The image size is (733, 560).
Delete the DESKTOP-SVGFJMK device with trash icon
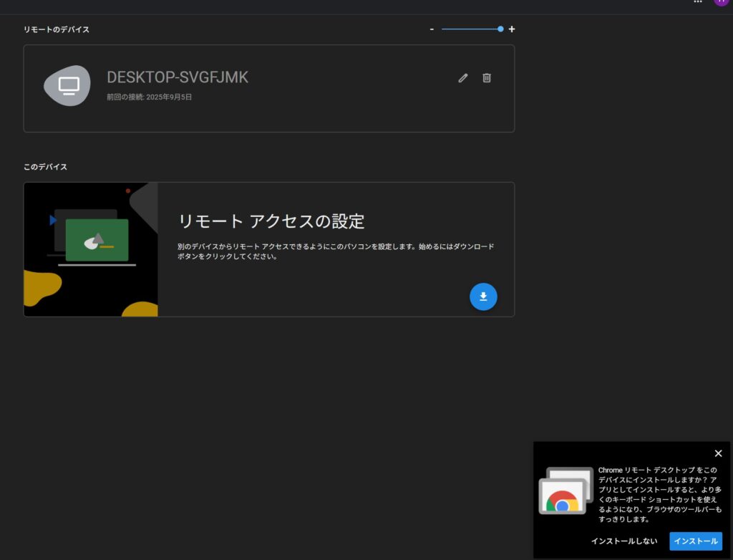tap(487, 78)
